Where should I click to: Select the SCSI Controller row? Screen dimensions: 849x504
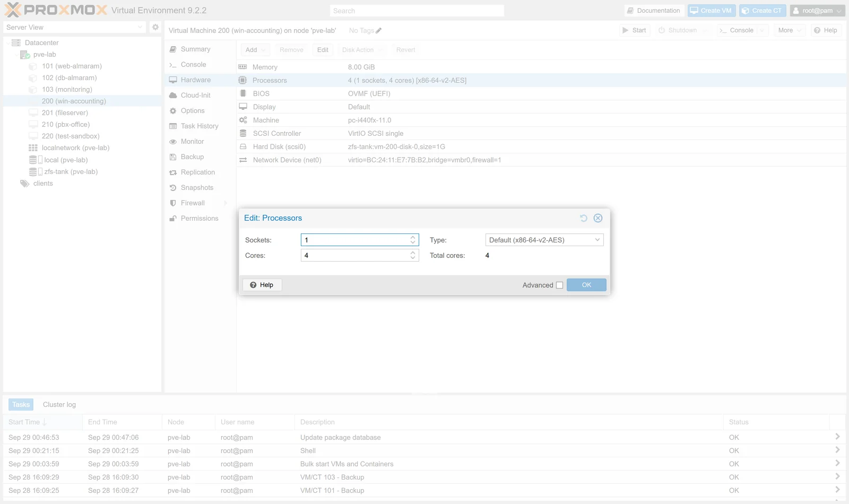point(541,134)
